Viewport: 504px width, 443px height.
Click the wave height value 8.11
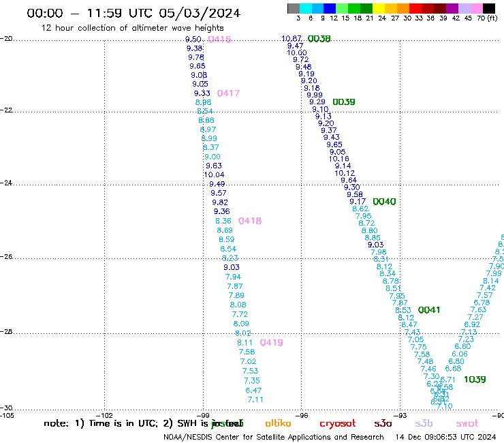(245, 343)
